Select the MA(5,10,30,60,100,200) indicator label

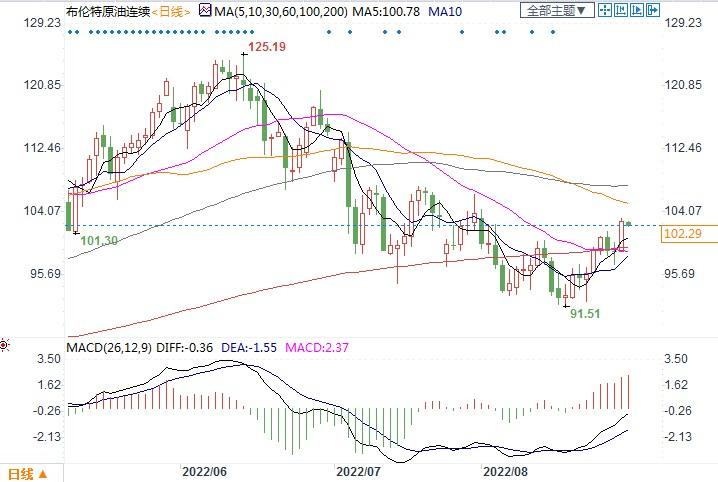click(275, 11)
